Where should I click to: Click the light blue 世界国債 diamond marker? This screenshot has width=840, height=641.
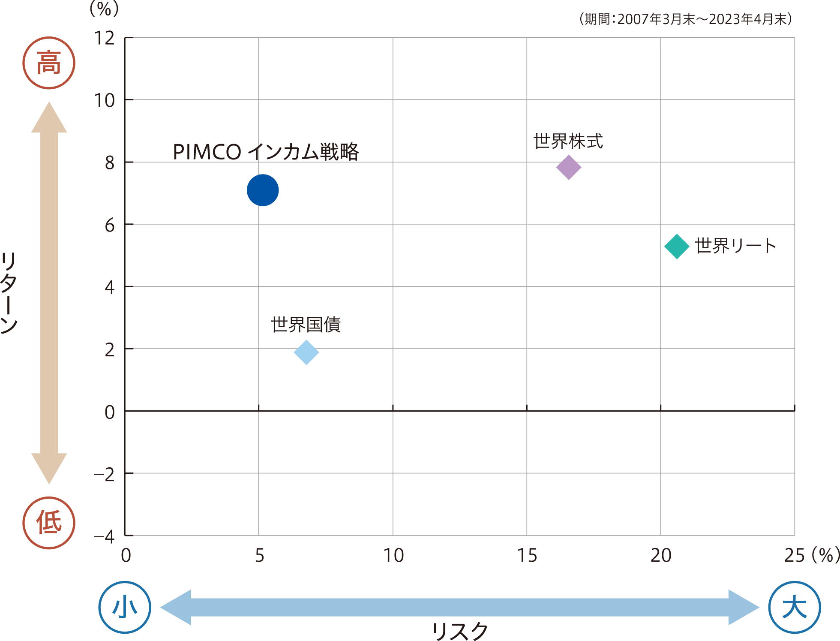tap(307, 353)
